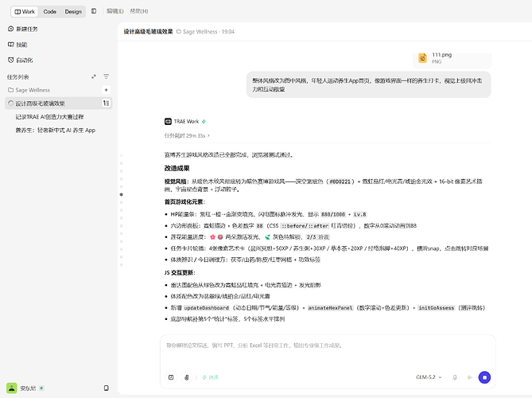Open the task list filter icon

coord(107,76)
